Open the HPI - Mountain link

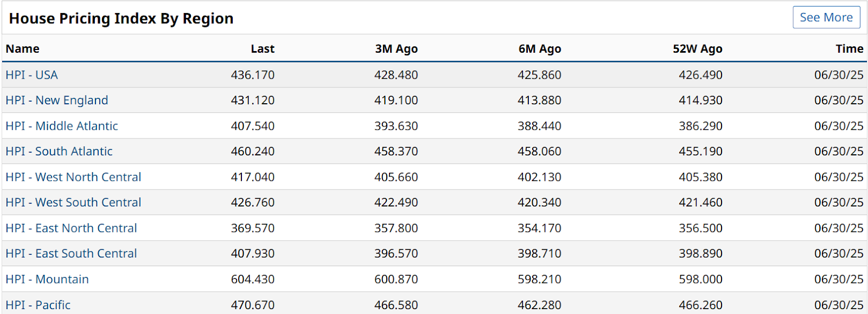click(47, 279)
